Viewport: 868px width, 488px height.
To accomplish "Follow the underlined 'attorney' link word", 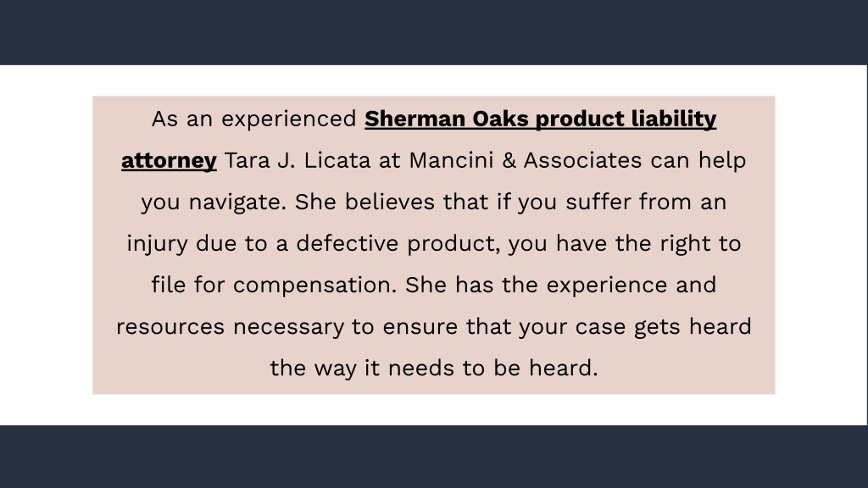I will tap(169, 161).
